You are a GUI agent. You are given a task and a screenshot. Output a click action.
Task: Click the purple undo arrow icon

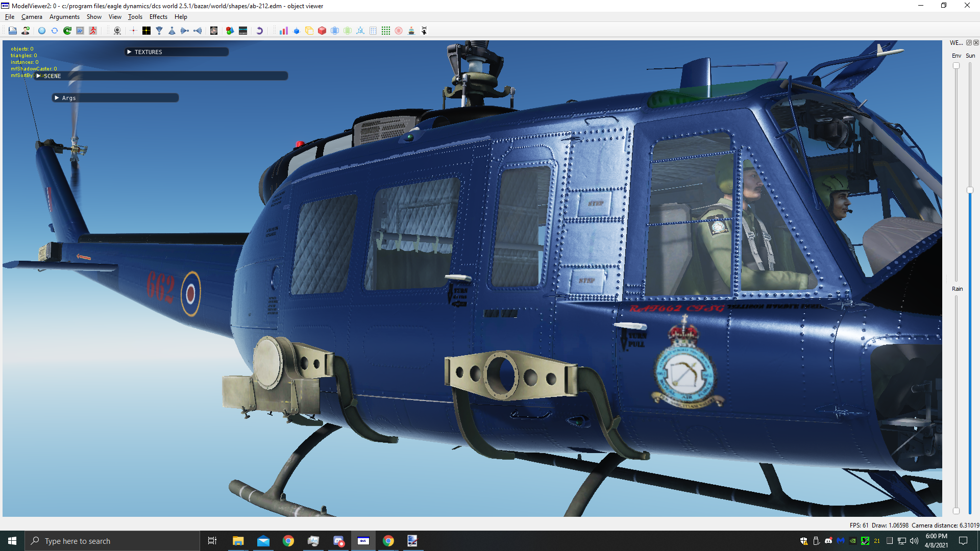tap(259, 31)
